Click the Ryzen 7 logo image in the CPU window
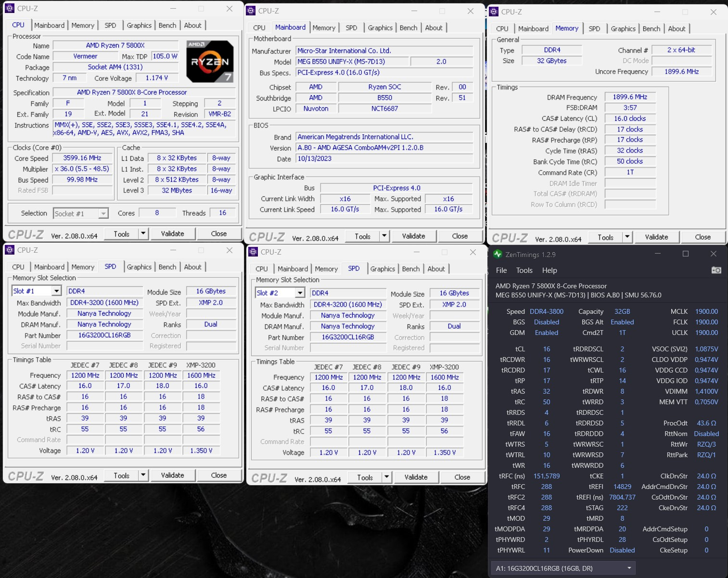Image resolution: width=728 pixels, height=578 pixels. [x=210, y=62]
